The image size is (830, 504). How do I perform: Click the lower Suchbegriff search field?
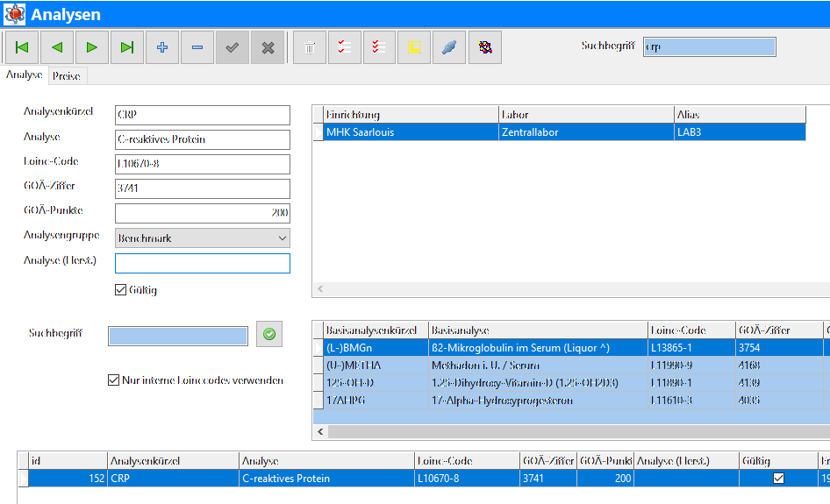[x=178, y=337]
